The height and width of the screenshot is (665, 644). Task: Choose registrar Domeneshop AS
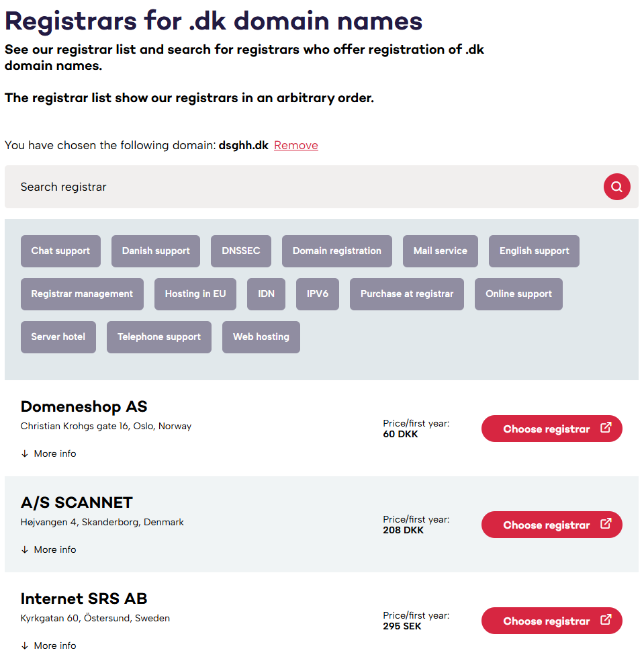pos(546,429)
